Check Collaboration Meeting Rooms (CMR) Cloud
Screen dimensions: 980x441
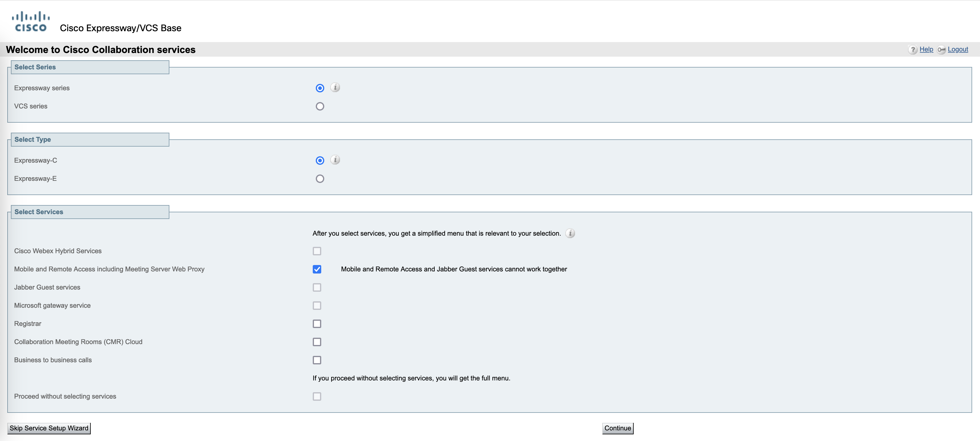pyautogui.click(x=316, y=342)
